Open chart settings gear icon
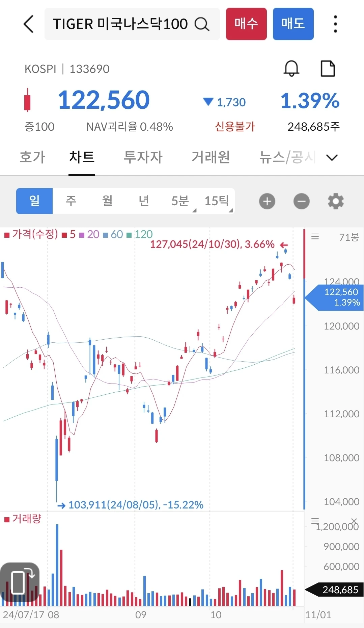364x628 pixels. [336, 201]
